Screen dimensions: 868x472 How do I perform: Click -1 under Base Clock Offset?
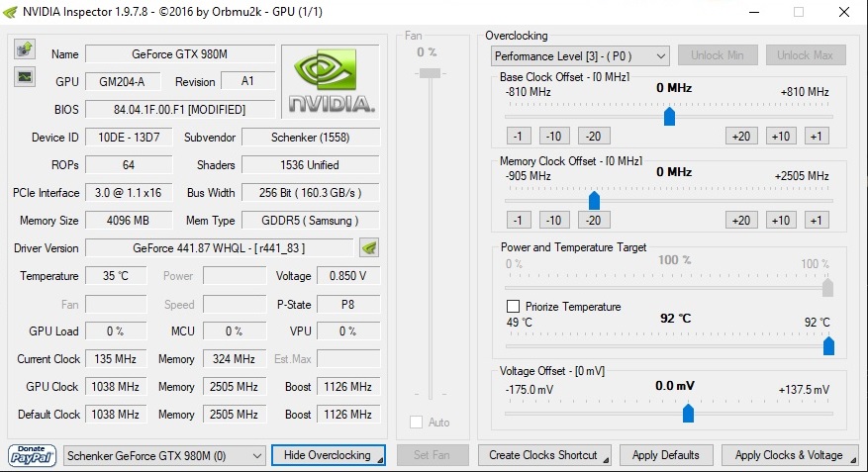click(519, 137)
